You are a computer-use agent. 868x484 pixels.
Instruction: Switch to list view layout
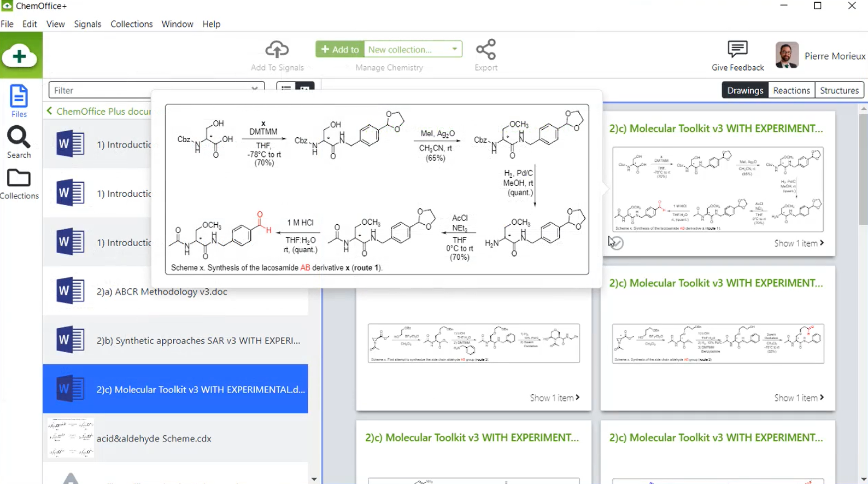coord(286,88)
